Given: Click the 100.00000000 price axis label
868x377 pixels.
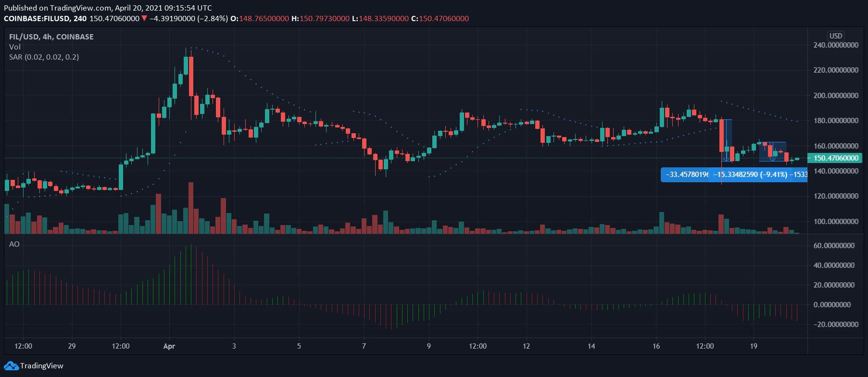Looking at the screenshot, I should point(836,221).
